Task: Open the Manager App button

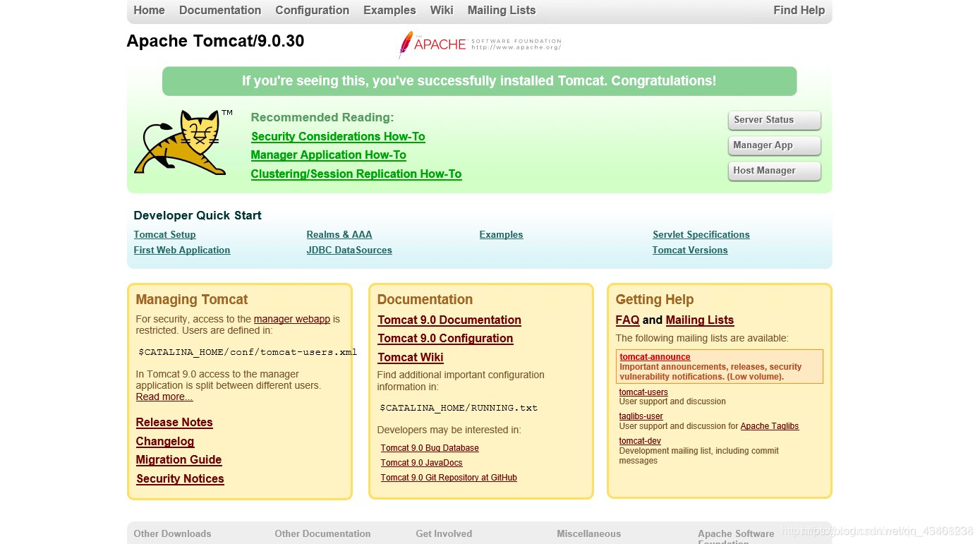Action: coord(774,145)
